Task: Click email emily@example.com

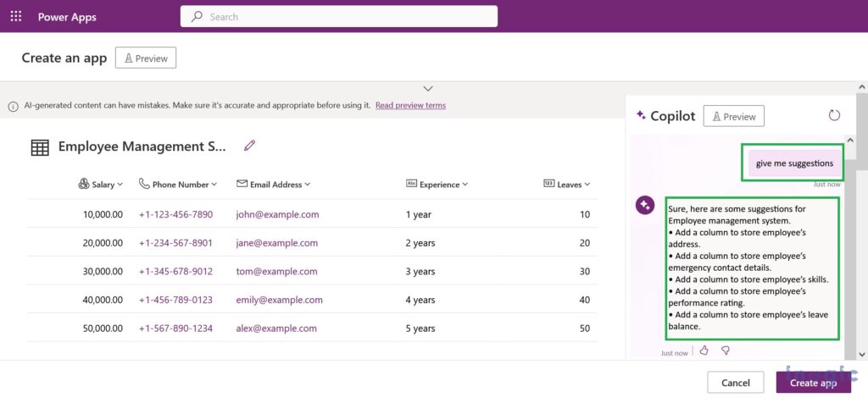Action: click(279, 301)
